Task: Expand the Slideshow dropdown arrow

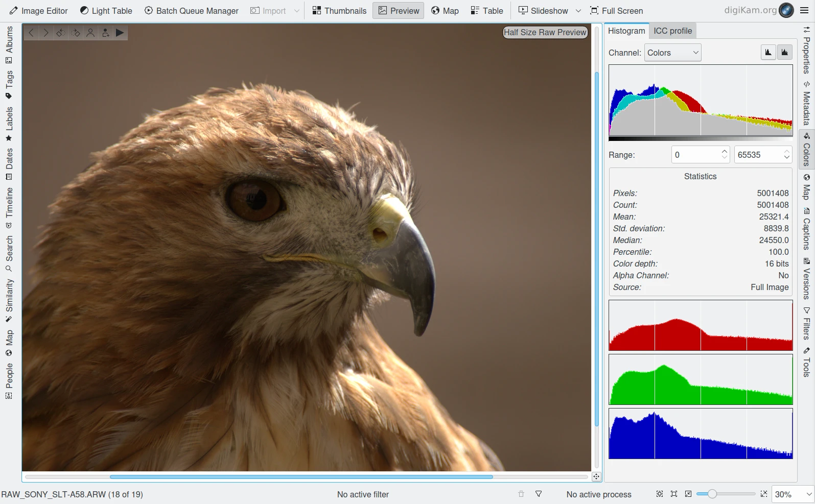Action: tap(578, 11)
